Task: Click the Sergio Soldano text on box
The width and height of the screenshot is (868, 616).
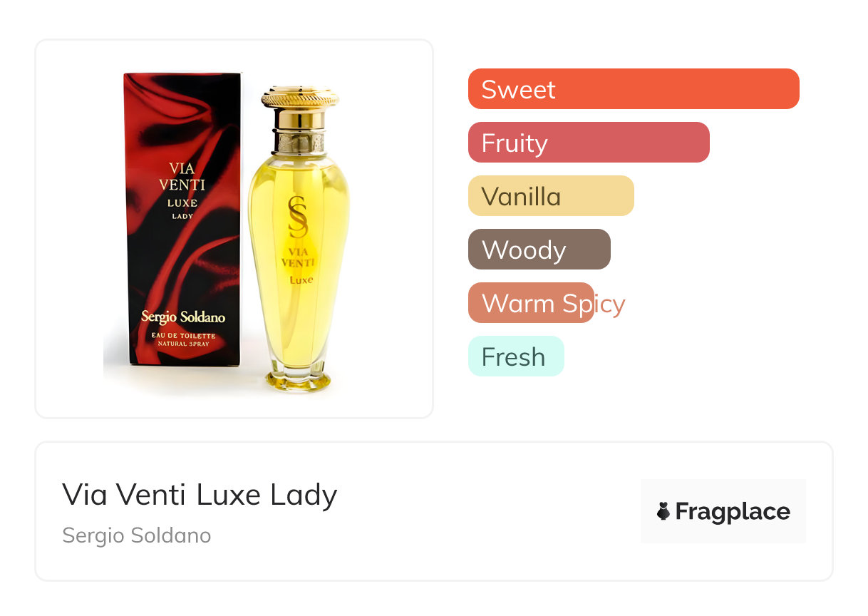Action: [183, 317]
